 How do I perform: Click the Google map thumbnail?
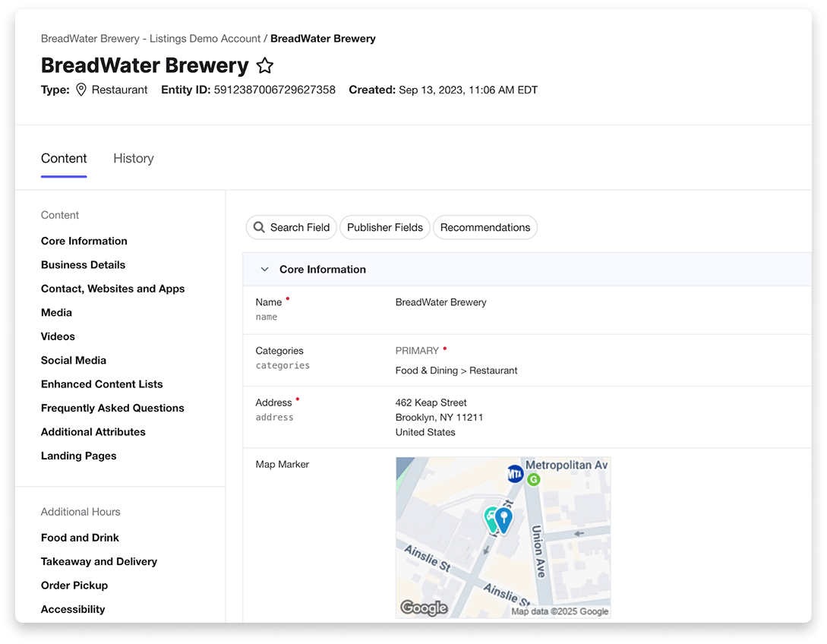pyautogui.click(x=503, y=538)
